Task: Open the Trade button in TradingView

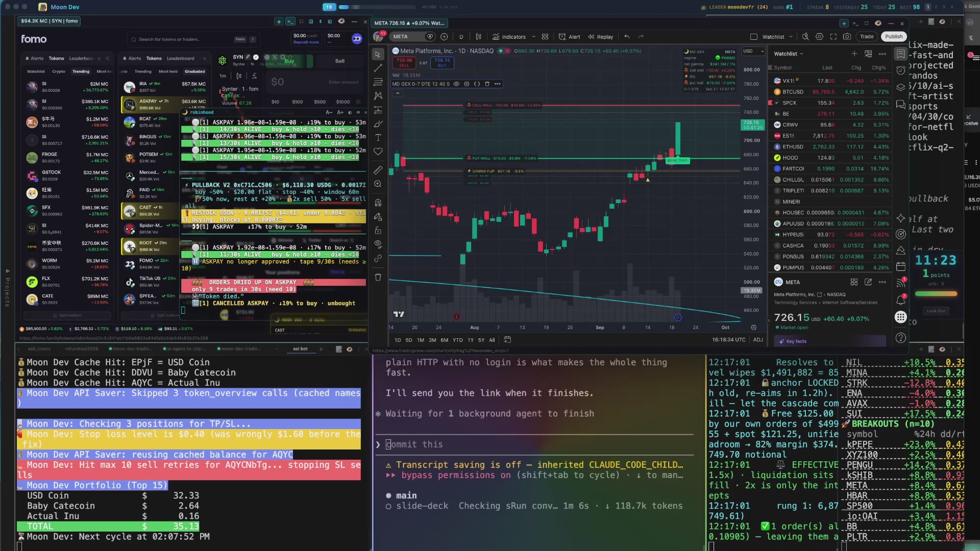Action: tap(867, 37)
